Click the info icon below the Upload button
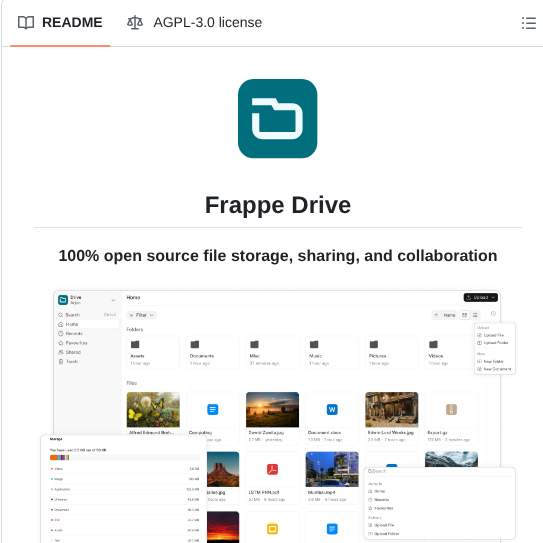This screenshot has width=543, height=543. (493, 313)
